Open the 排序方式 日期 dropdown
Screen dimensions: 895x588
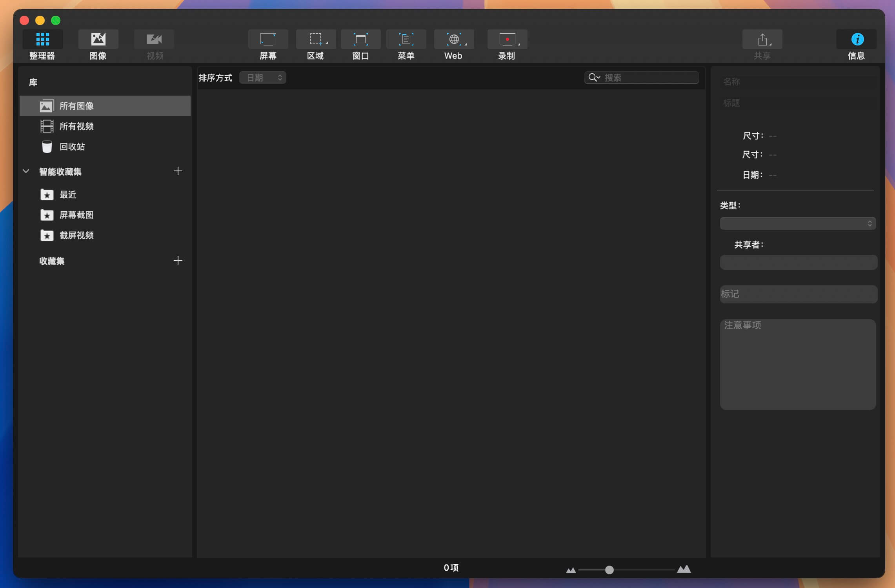tap(263, 78)
